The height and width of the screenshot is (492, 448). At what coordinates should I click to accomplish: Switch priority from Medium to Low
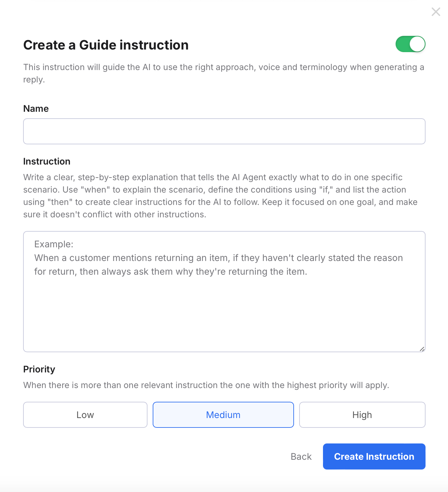pos(85,415)
